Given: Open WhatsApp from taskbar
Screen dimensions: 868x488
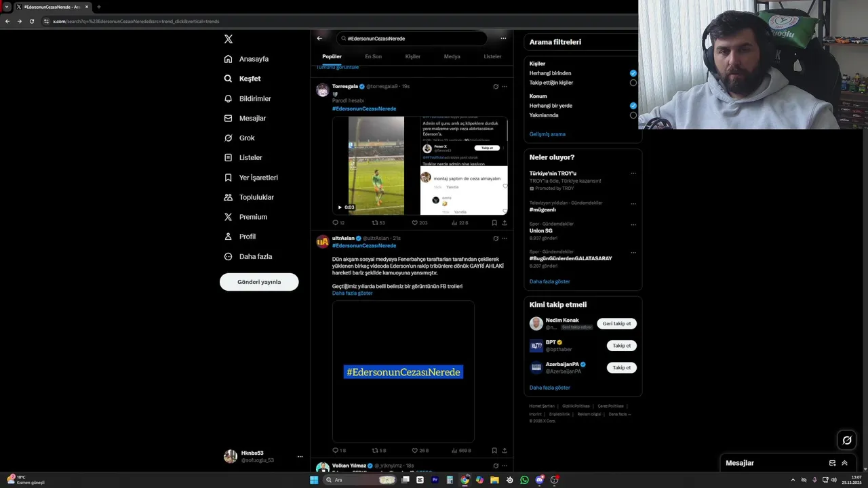Looking at the screenshot, I should point(524,480).
